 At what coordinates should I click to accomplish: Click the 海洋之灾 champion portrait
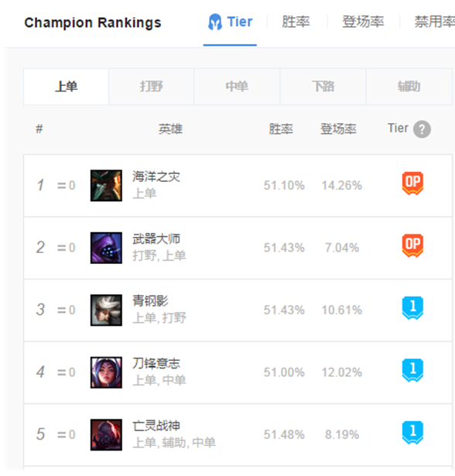pyautogui.click(x=106, y=186)
